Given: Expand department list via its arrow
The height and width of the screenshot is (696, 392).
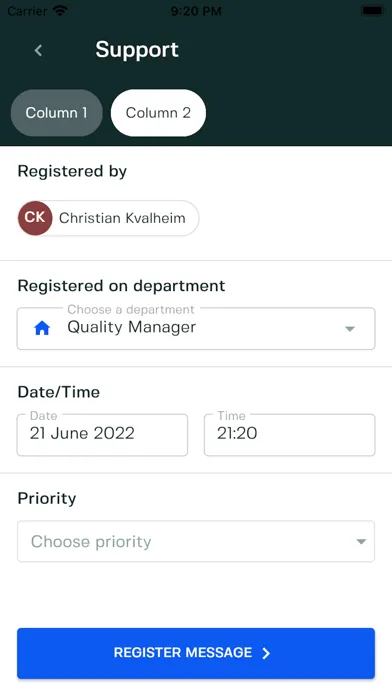Looking at the screenshot, I should (350, 329).
